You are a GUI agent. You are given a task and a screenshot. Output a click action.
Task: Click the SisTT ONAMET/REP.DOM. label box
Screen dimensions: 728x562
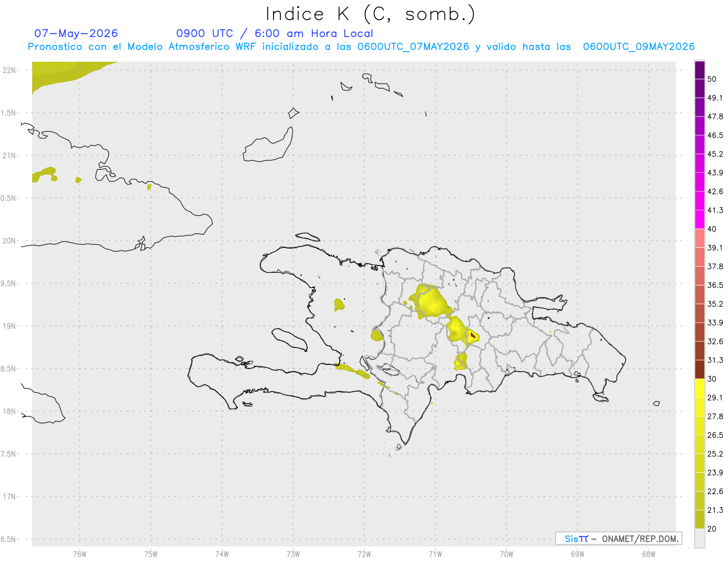tap(618, 538)
